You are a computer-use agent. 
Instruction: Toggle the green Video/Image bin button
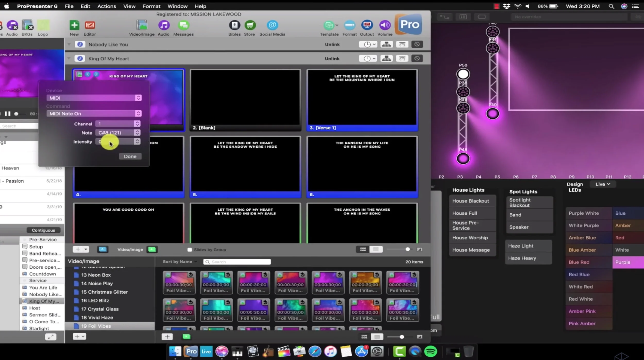(x=152, y=249)
